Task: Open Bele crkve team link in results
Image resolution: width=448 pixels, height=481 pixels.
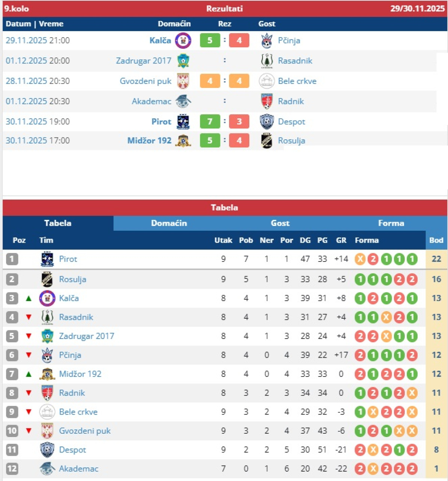Action: point(297,81)
